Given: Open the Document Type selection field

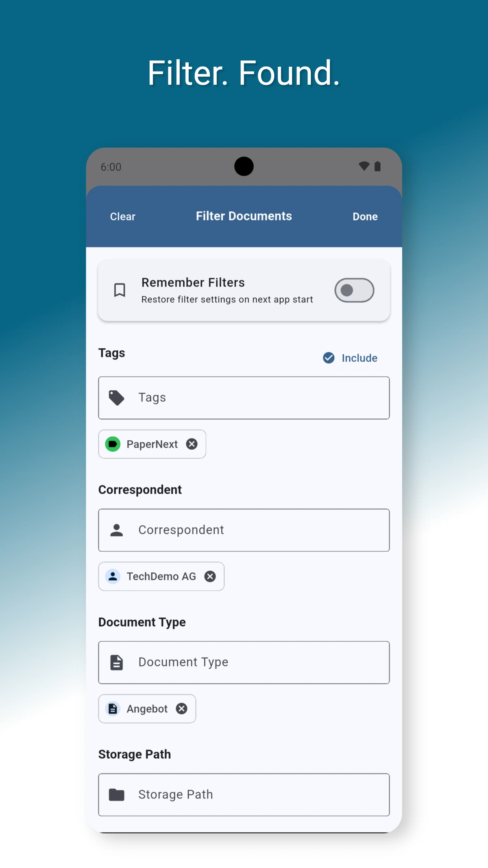Looking at the screenshot, I should pyautogui.click(x=260, y=662).
